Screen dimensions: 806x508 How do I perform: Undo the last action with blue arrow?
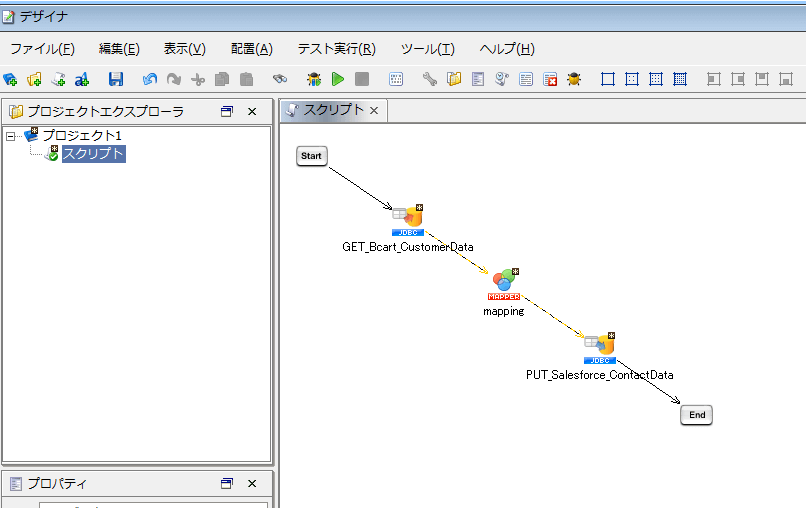pyautogui.click(x=150, y=79)
